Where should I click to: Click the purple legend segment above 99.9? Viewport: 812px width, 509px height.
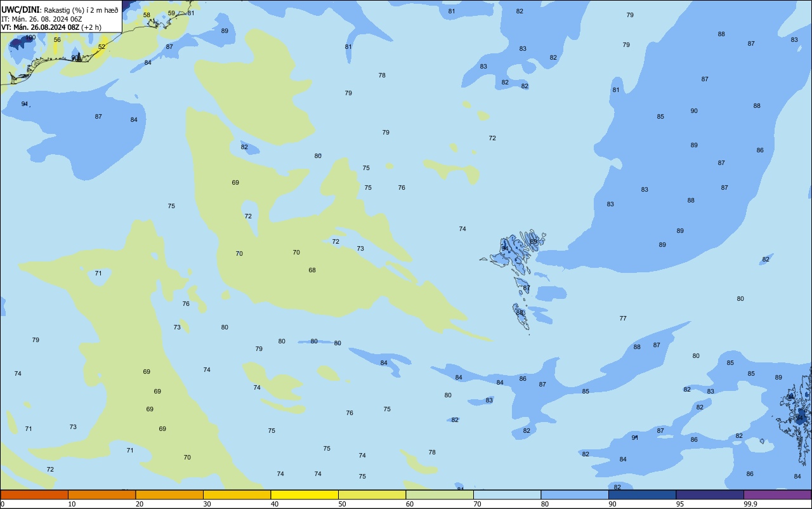coord(777,494)
